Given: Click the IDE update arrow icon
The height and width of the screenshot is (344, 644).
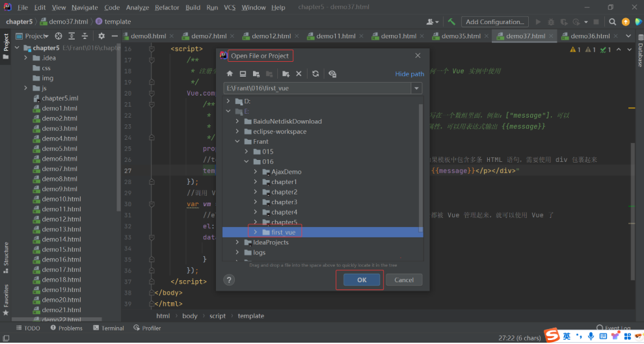Looking at the screenshot, I should pyautogui.click(x=626, y=21).
